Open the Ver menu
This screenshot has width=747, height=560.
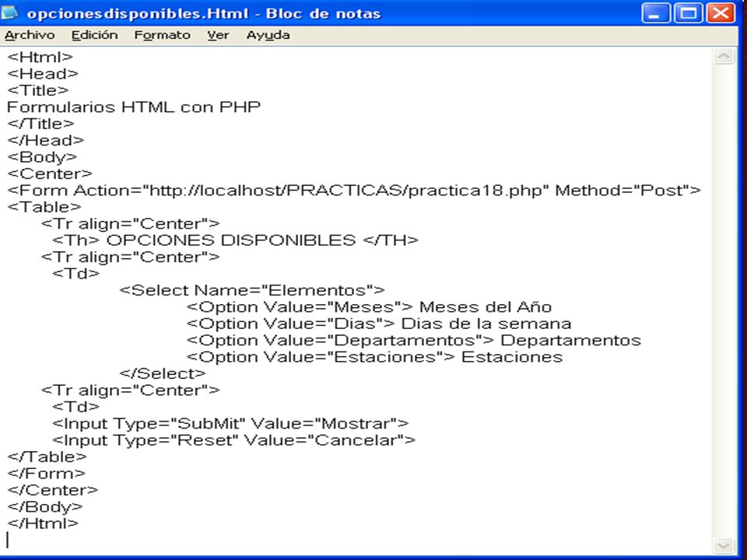(x=218, y=35)
